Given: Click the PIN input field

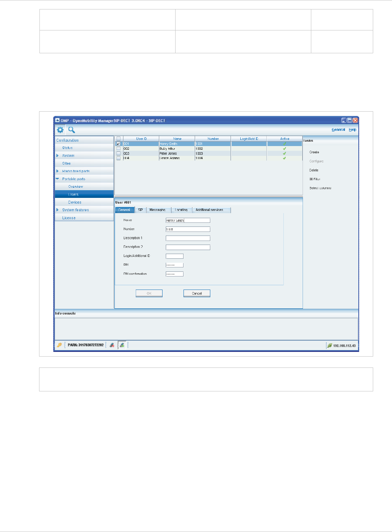Looking at the screenshot, I should click(x=174, y=265).
